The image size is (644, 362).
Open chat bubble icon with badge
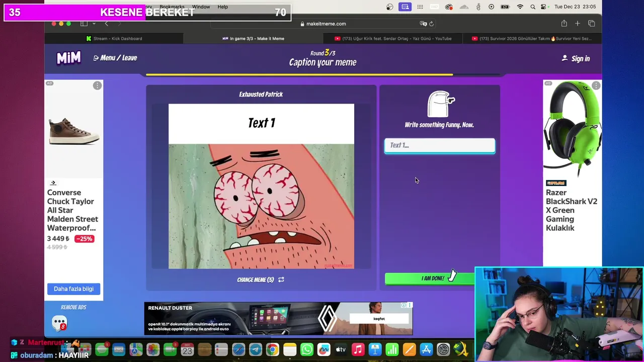(x=59, y=322)
